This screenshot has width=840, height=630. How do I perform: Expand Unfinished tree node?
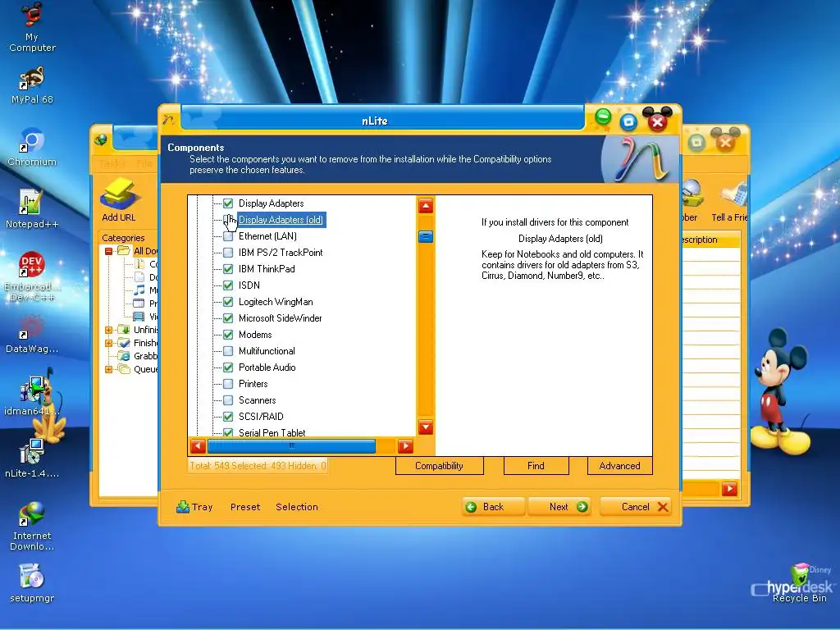point(109,330)
